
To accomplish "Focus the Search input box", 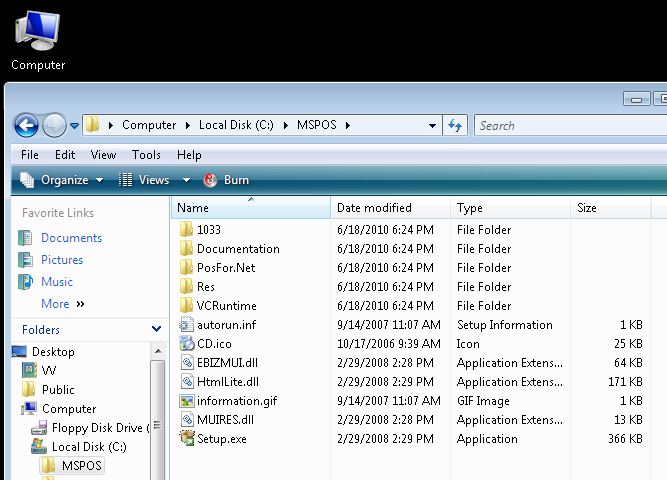I will [570, 126].
